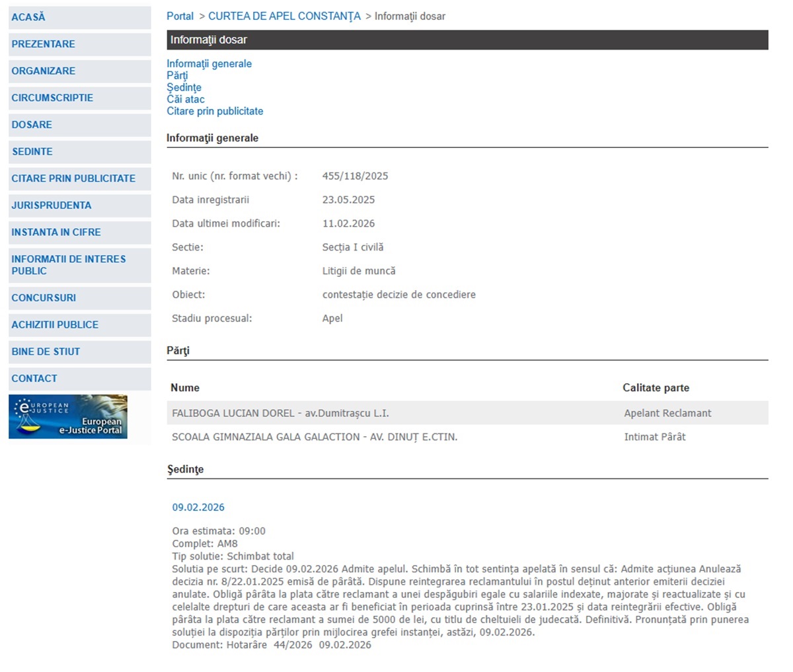Click the Litigii de muncă value
The image size is (793, 672).
point(359,272)
